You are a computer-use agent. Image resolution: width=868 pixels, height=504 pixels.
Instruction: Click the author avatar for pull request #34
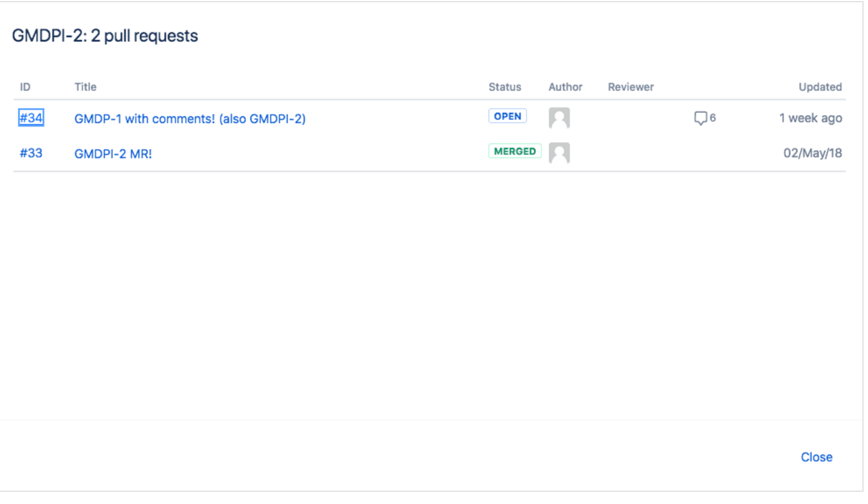click(x=559, y=118)
